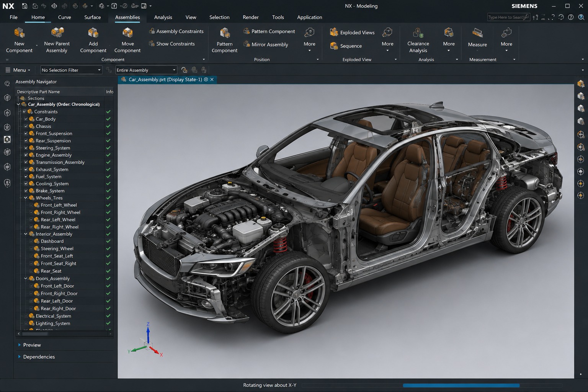Screen dimensions: 588x392
Task: Click More in the Measurement group
Action: [506, 39]
